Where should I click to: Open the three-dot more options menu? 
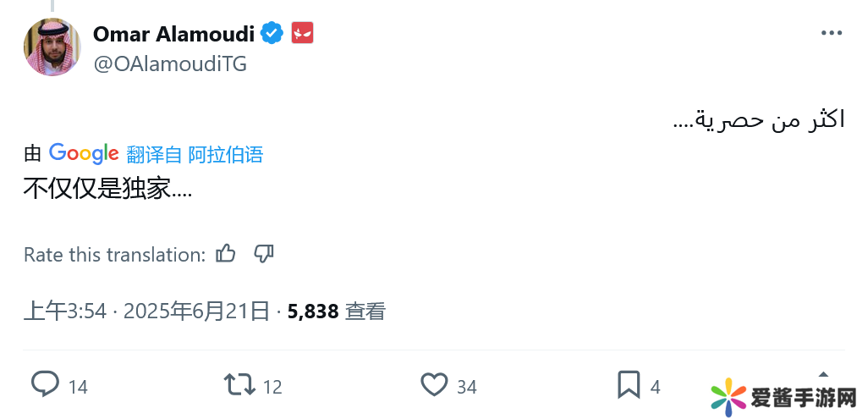point(832,34)
